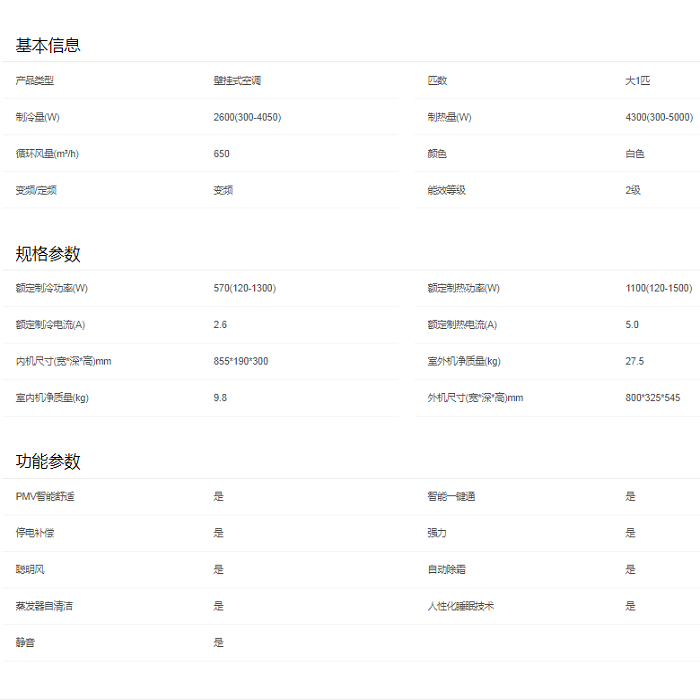The image size is (700, 700).
Task: Click the 白色 color value
Action: (x=635, y=154)
